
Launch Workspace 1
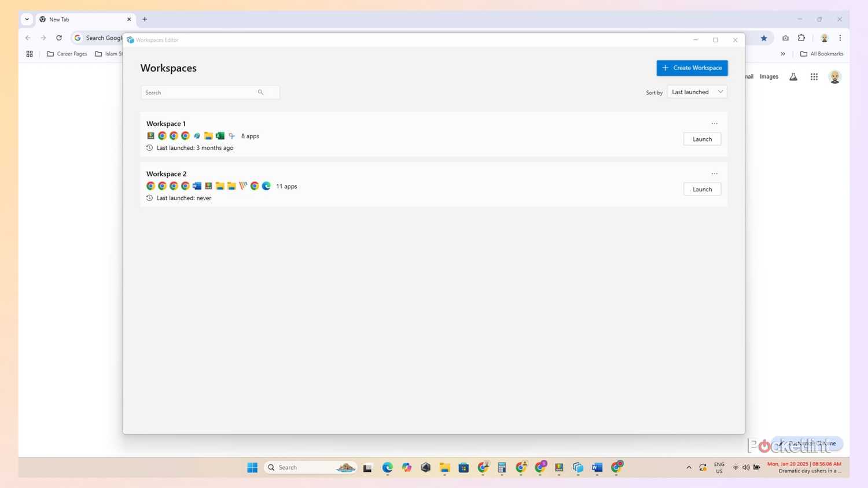tap(702, 139)
